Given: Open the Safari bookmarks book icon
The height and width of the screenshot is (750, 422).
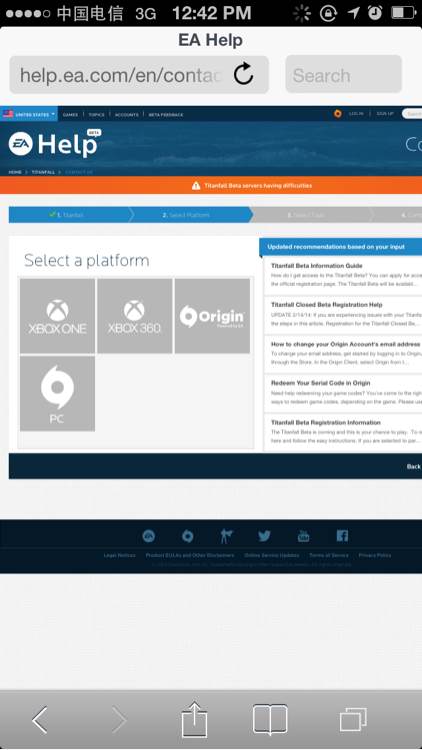Looking at the screenshot, I should coord(270,719).
